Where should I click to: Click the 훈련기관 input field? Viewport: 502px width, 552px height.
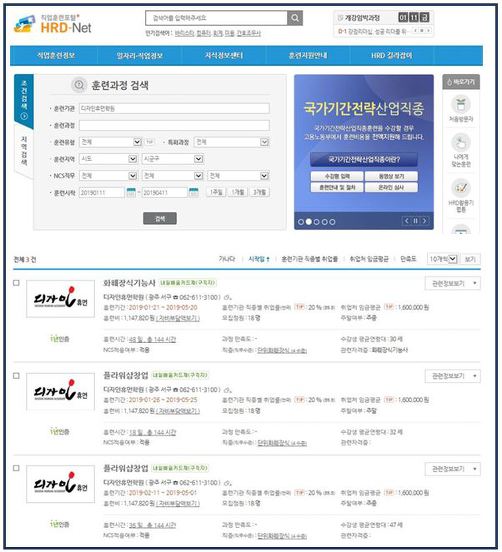pos(174,108)
